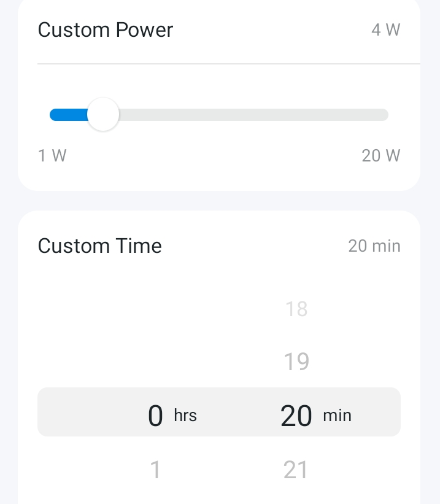Click the Custom Time heading
The image size is (440, 504).
(x=99, y=246)
